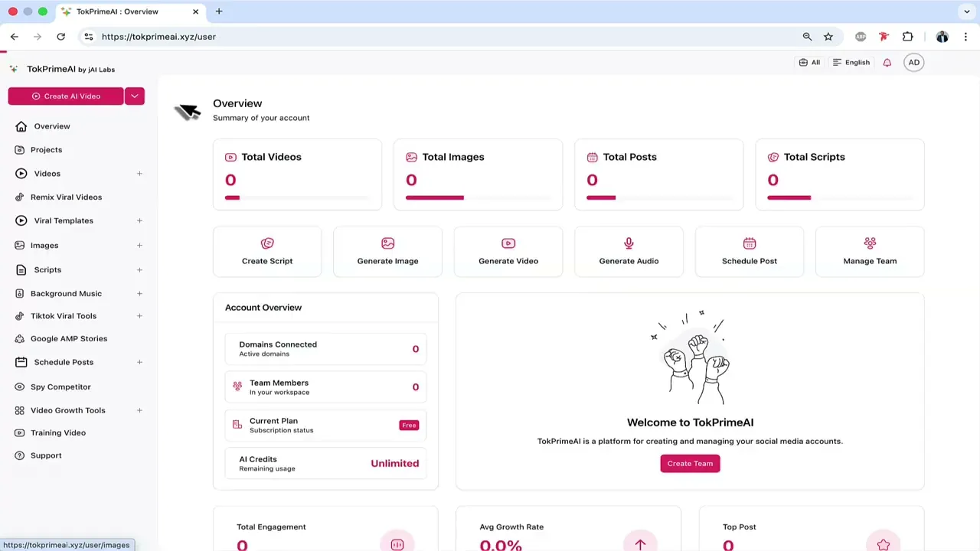Go to Spy Competitor page
The width and height of the screenshot is (980, 551).
[x=60, y=387]
